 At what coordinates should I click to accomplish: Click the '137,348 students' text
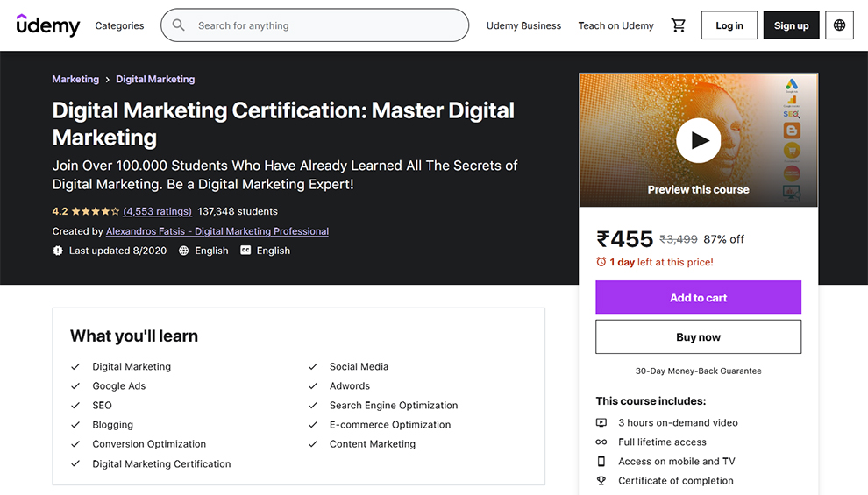[238, 211]
